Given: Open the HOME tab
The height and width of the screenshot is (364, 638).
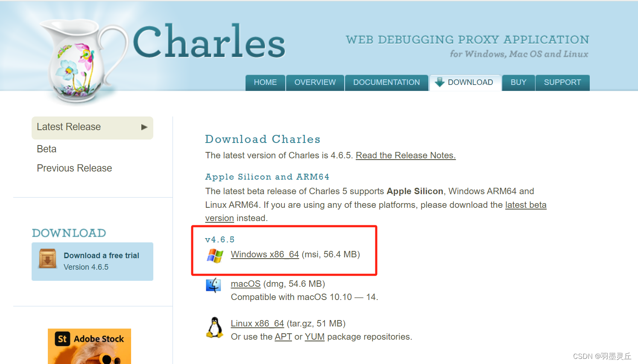Looking at the screenshot, I should [x=265, y=82].
